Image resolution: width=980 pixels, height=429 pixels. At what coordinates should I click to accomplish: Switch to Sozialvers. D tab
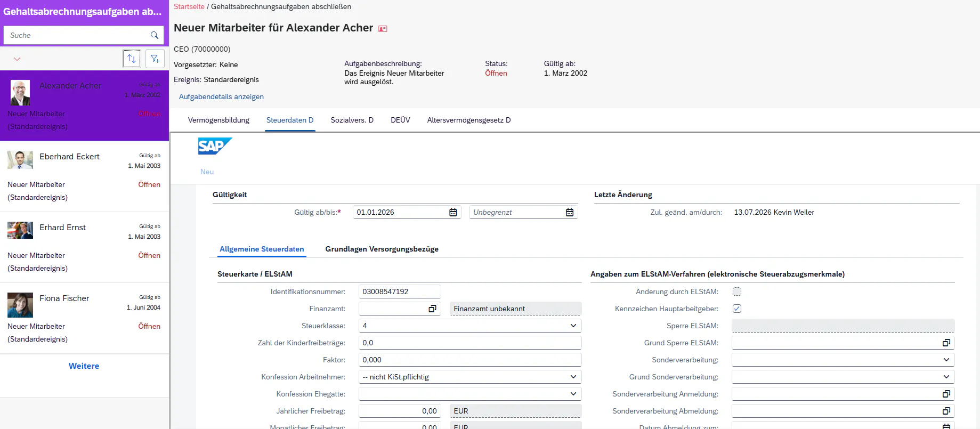(352, 120)
